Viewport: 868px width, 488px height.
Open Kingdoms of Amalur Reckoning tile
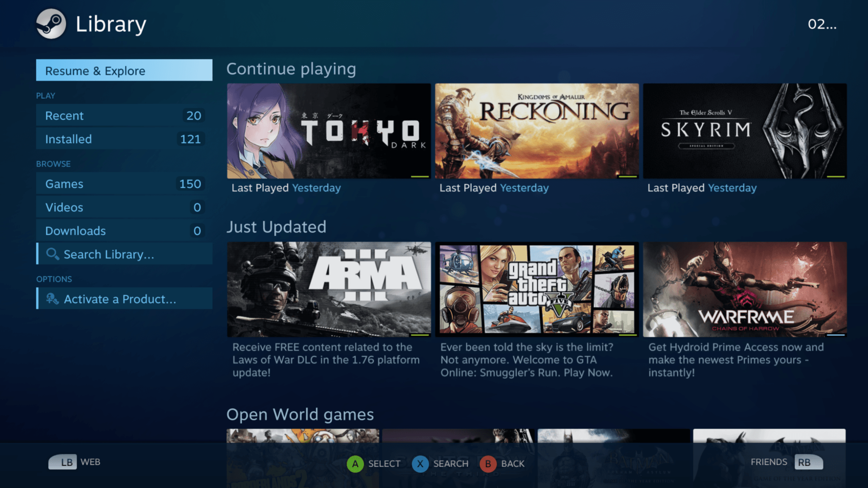[x=537, y=131]
